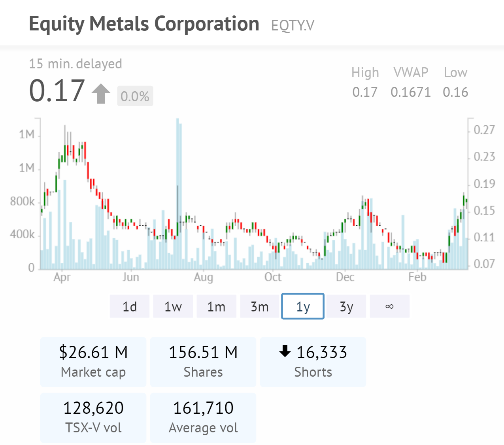Screen dimensions: 504x445
Task: Click the 0.07 price axis label
Action: [x=484, y=264]
